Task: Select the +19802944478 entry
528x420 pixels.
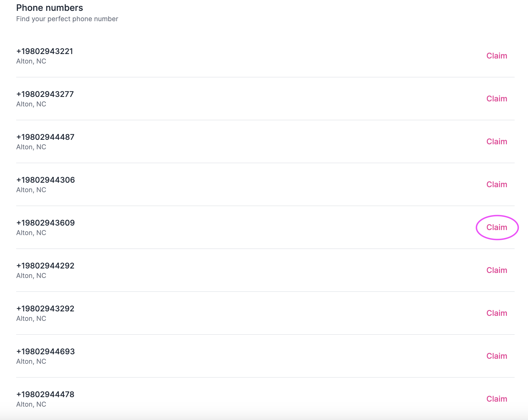Action: click(x=45, y=394)
